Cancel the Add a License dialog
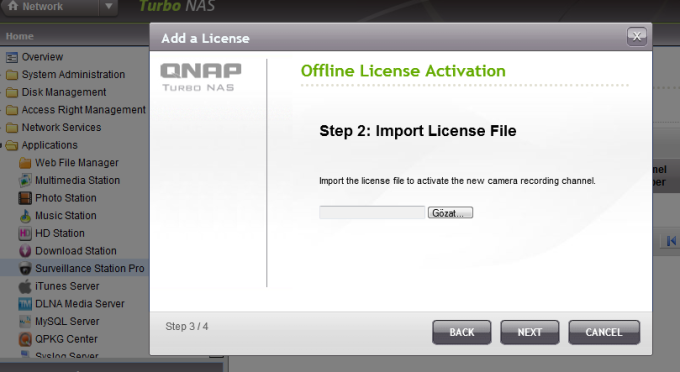This screenshot has height=372, width=680. coord(604,333)
